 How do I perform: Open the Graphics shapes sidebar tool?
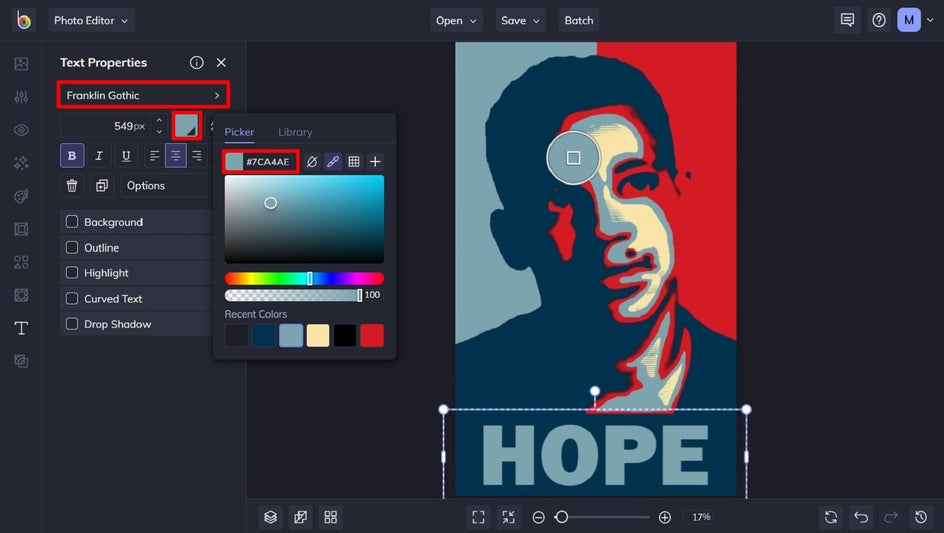(21, 262)
